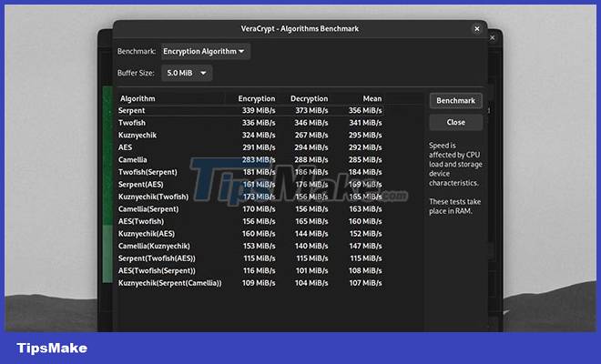Click the Benchmark: label
The image size is (601, 364).
137,51
